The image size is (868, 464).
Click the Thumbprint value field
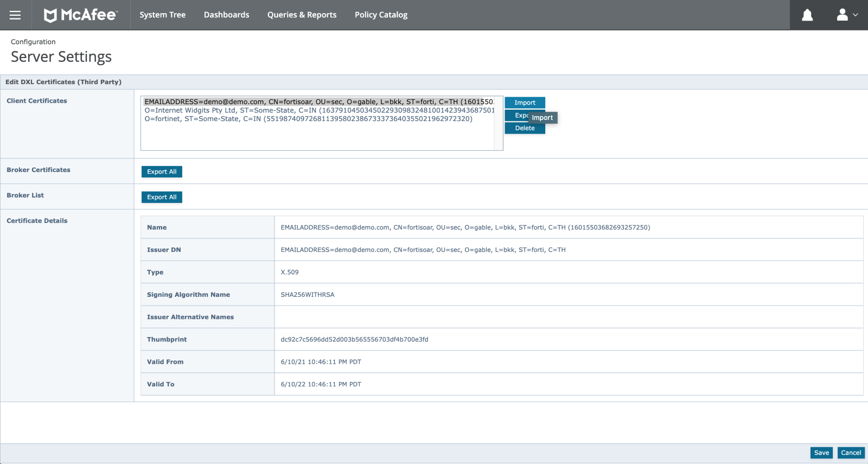[354, 340]
